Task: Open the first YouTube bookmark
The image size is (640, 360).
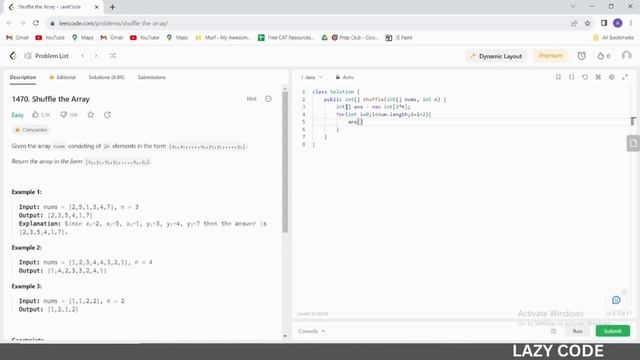Action: coord(50,38)
